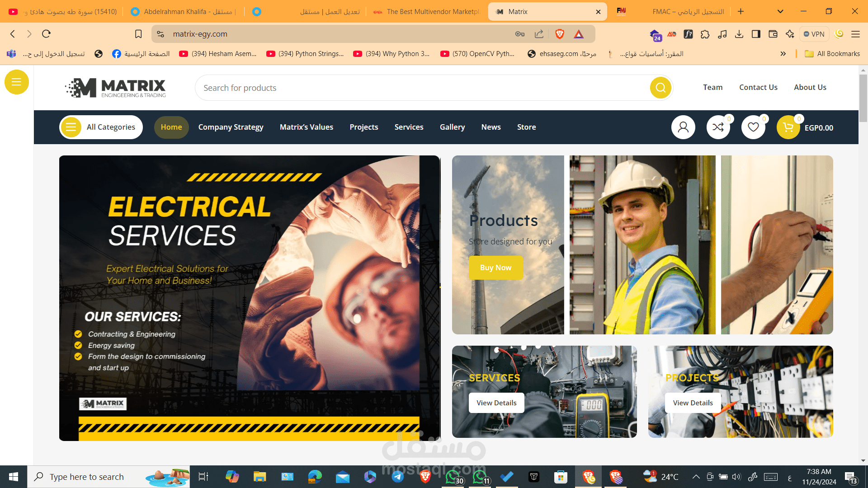
Task: Open the wishlist heart icon
Action: click(753, 127)
